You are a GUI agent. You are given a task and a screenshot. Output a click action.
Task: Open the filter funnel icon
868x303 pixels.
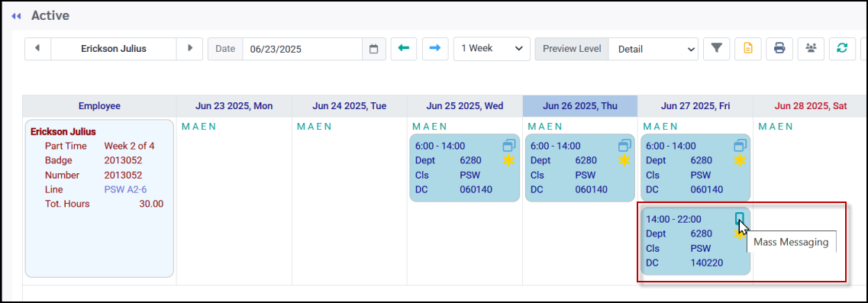click(x=716, y=49)
